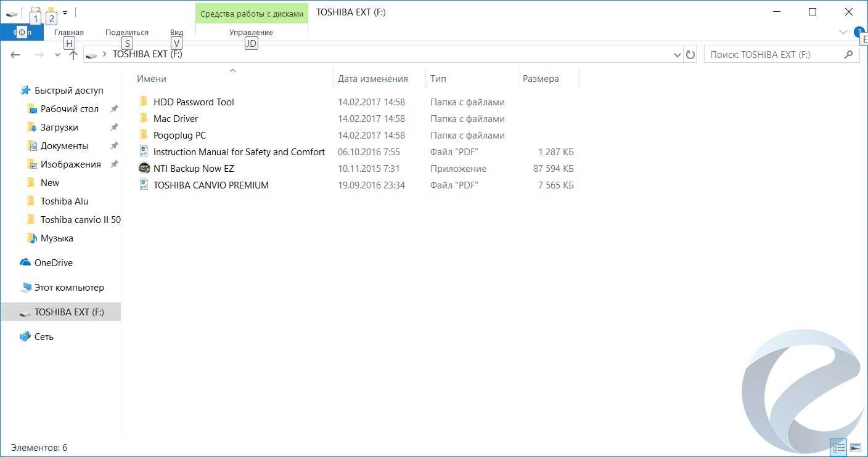Open the Quick Access Toolbar customize dropdown
This screenshot has width=868, height=457.
[x=65, y=12]
